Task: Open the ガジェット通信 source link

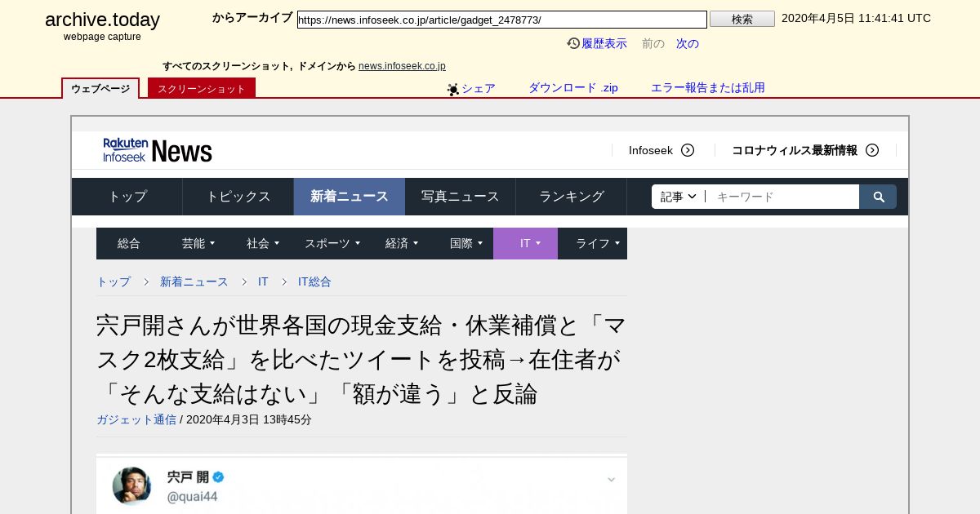Action: pyautogui.click(x=136, y=419)
